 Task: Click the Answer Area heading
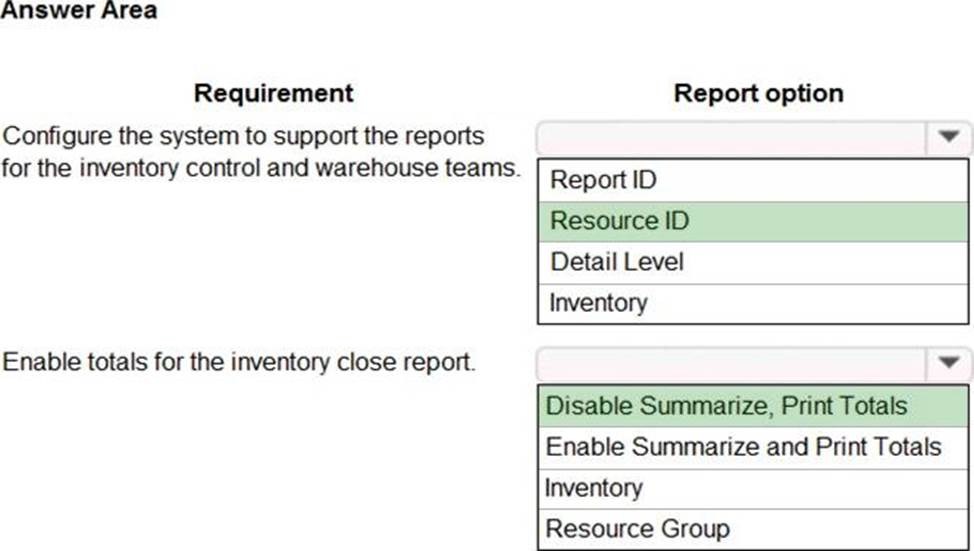[x=79, y=11]
